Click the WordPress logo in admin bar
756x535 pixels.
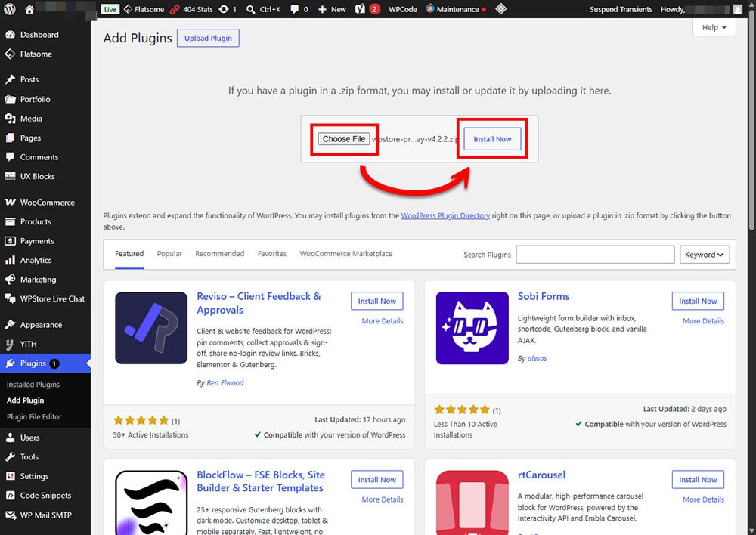(10, 9)
